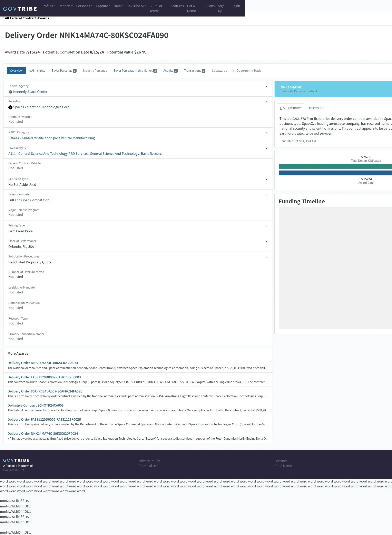
Task: Expand the Solicitation Procedures row caret
Action: [266, 257]
